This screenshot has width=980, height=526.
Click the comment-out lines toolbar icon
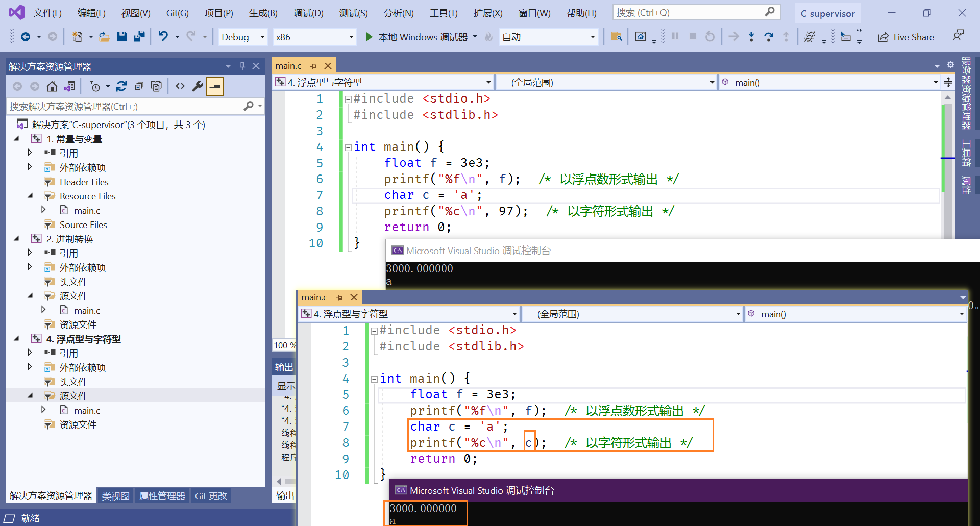[809, 37]
